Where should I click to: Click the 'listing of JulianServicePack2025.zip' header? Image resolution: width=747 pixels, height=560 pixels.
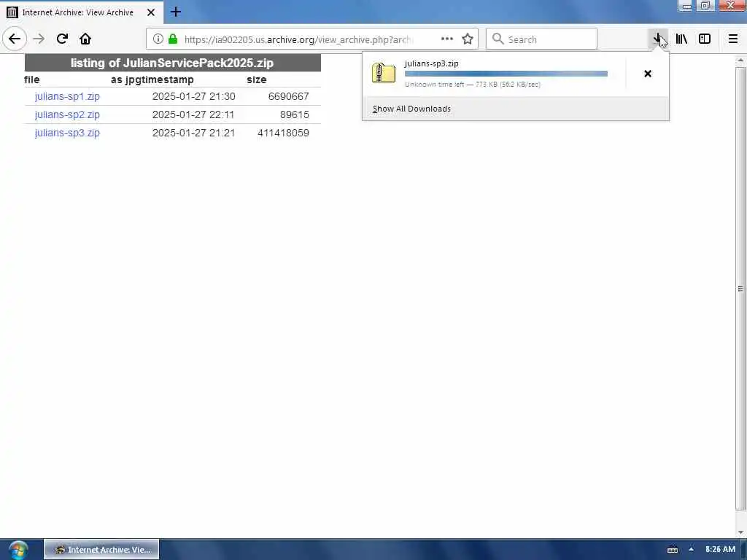(x=172, y=63)
